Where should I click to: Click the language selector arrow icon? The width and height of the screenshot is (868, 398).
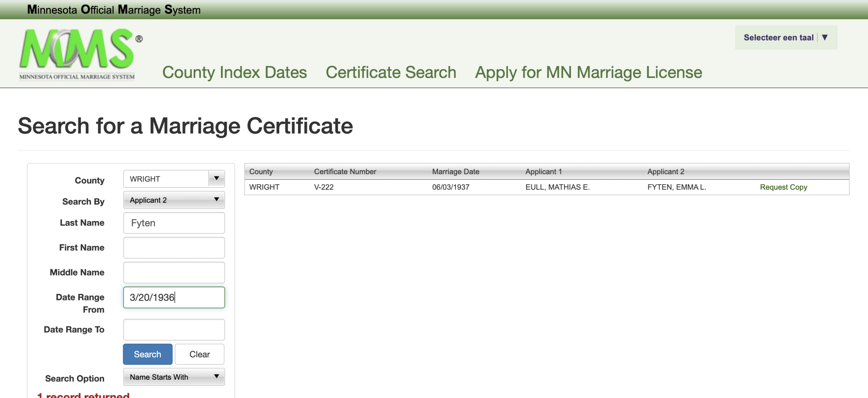pyautogui.click(x=825, y=37)
